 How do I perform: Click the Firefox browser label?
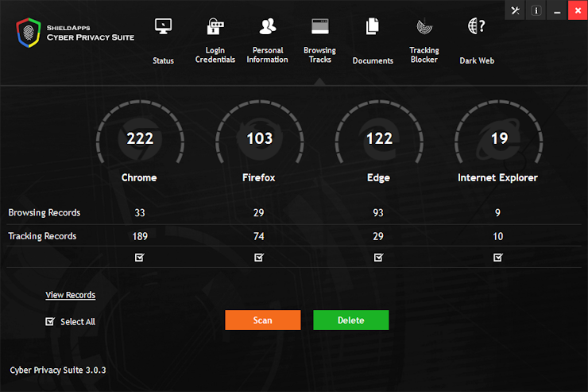click(259, 178)
